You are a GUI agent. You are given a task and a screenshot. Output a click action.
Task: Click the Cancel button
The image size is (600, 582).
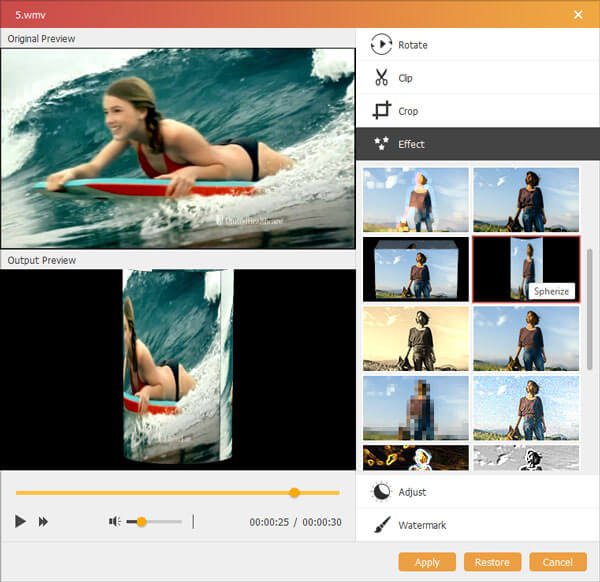coord(558,562)
